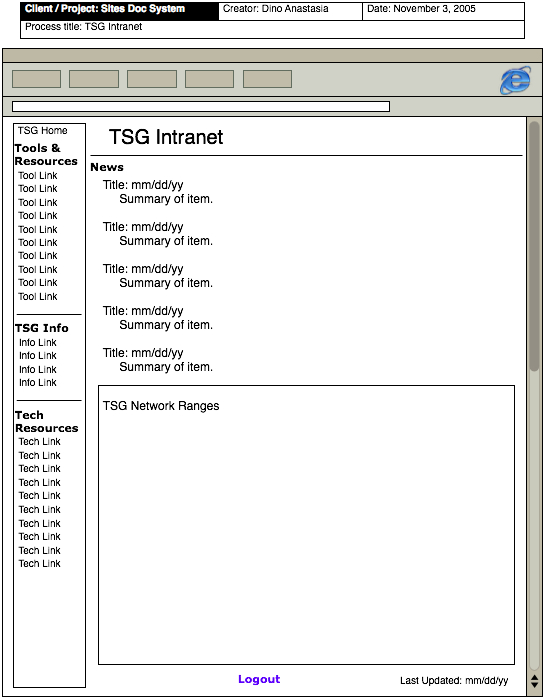544x698 pixels.
Task: Select the Tech Resources sidebar heading
Action: click(46, 422)
